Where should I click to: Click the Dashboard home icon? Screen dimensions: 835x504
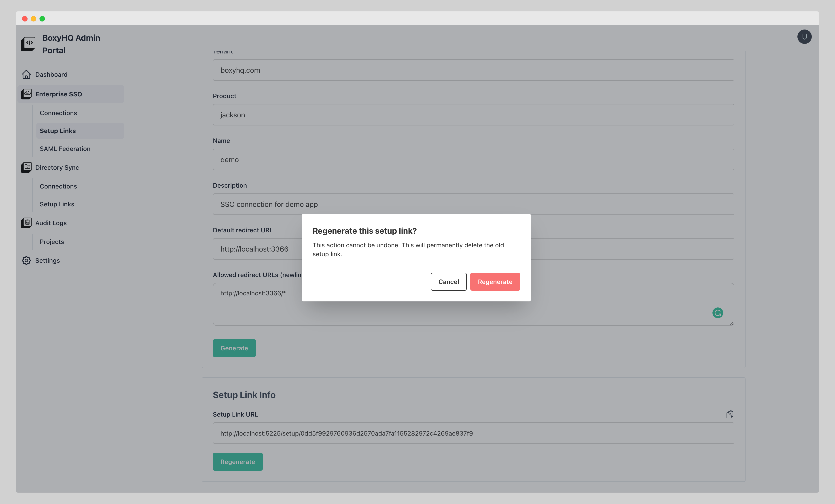coord(26,74)
